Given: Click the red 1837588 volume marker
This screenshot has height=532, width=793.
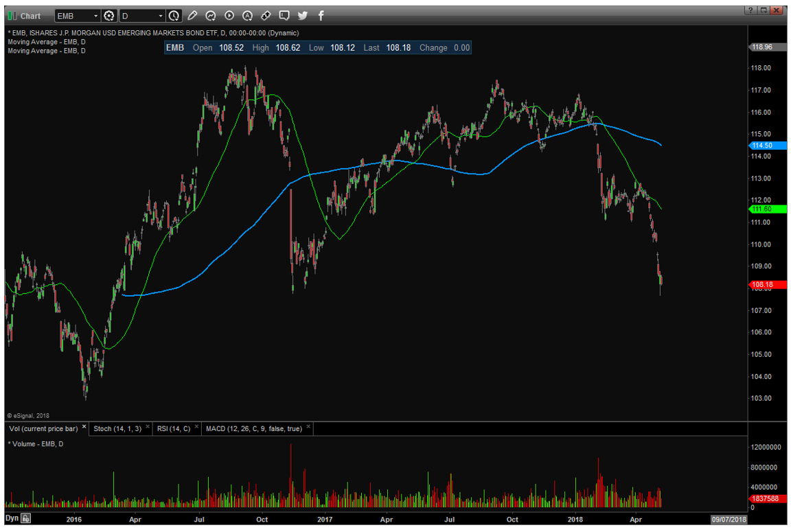Looking at the screenshot, I should tap(766, 498).
